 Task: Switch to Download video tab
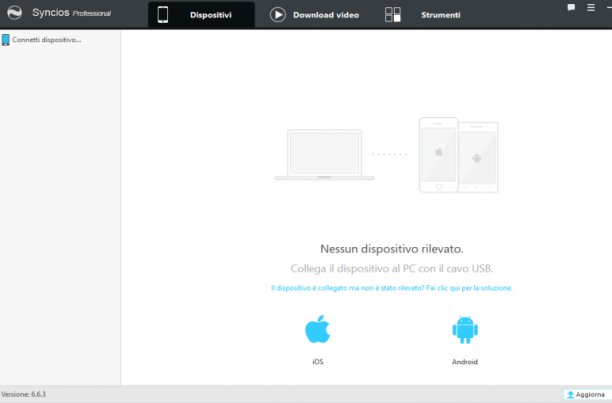[x=315, y=15]
